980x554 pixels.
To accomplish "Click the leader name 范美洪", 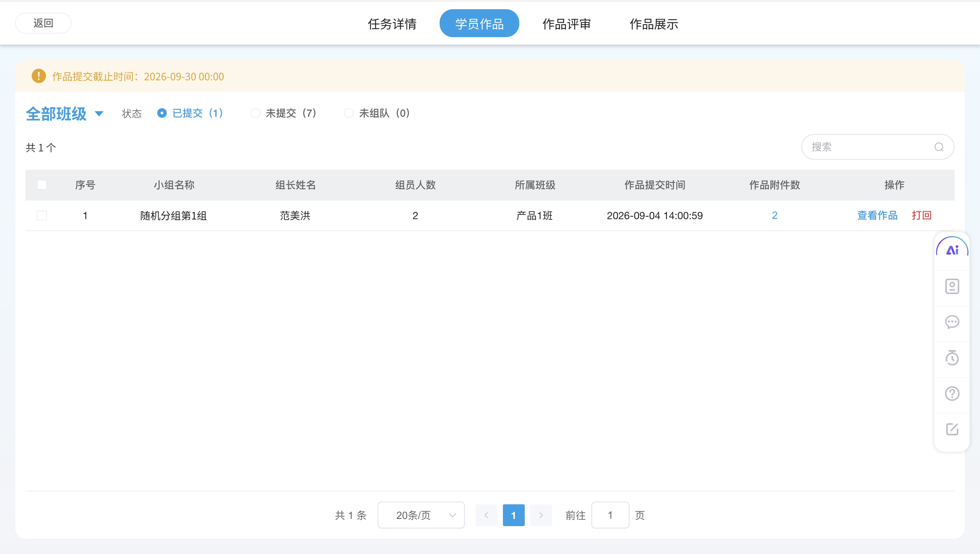I will click(x=295, y=216).
